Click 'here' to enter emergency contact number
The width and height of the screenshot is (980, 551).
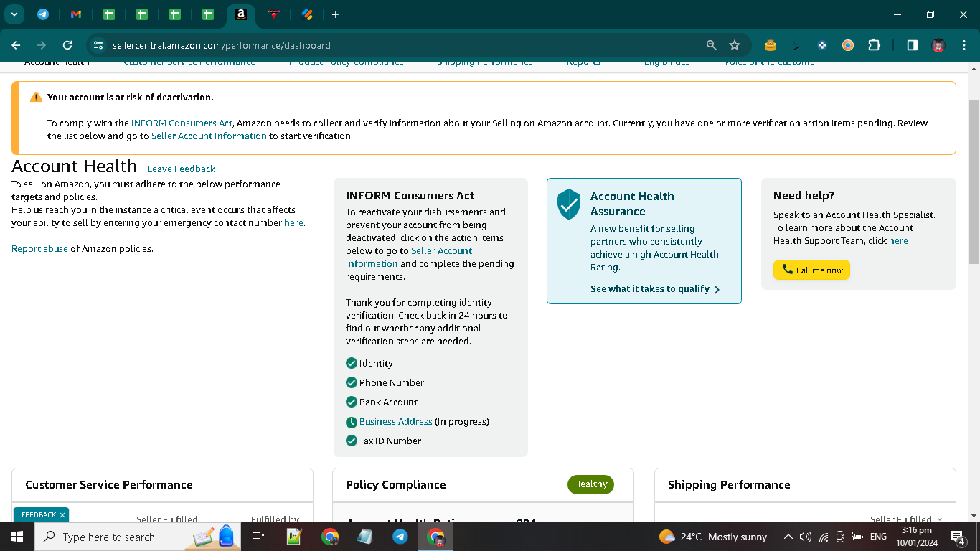(x=293, y=222)
